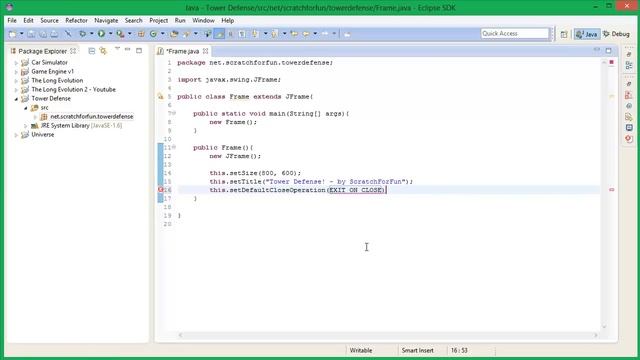Toggle Mark Occurrences in toolbar

pyautogui.click(x=219, y=34)
